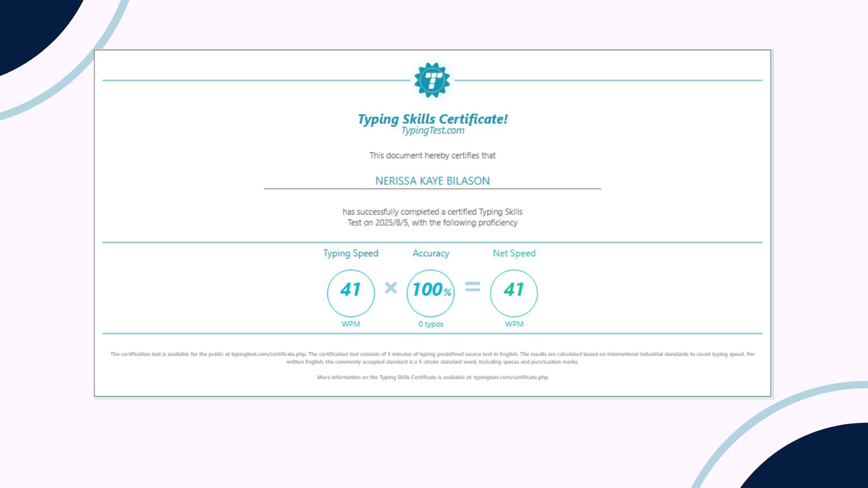Click the TypingTest gear logo badge
The width and height of the screenshot is (868, 488).
(432, 80)
